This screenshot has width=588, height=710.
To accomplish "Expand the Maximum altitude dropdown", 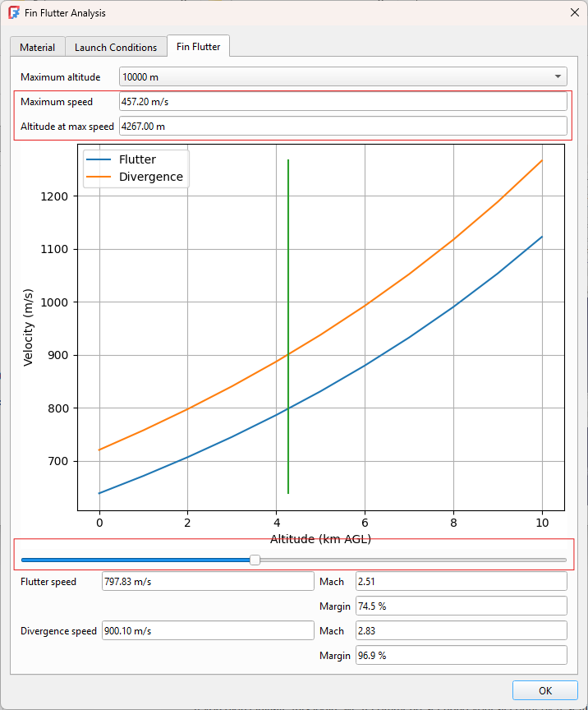I will click(x=342, y=77).
